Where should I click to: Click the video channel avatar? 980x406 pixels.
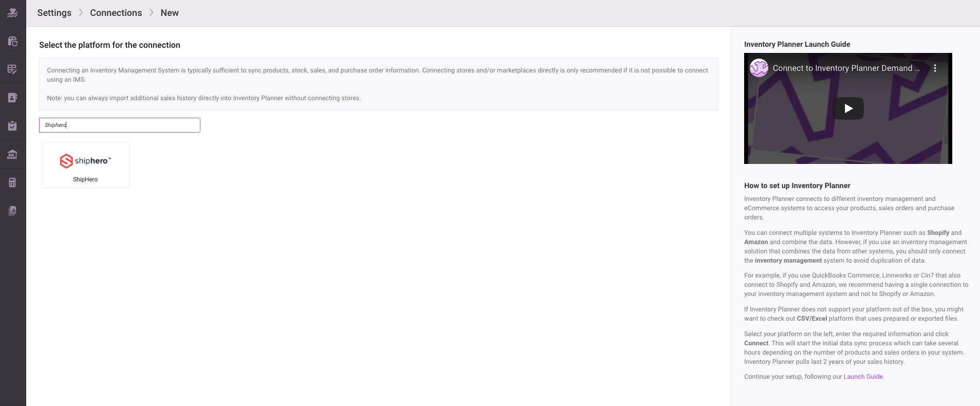(x=759, y=68)
